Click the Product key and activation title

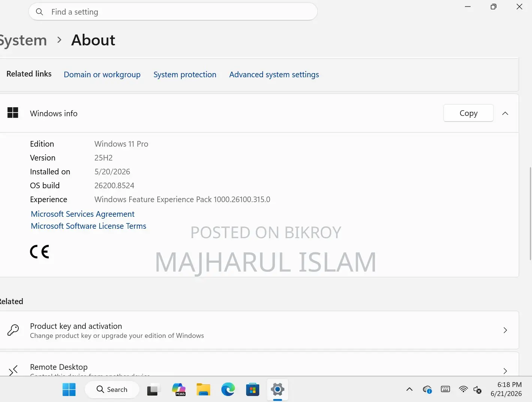pos(76,326)
